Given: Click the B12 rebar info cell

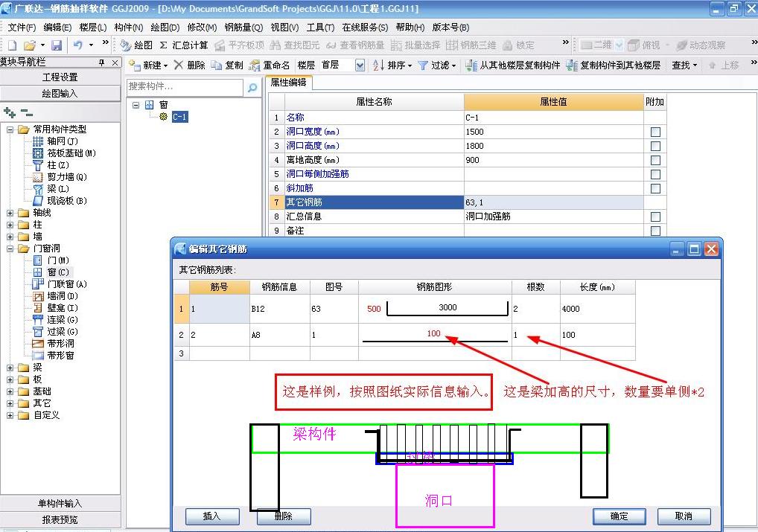Looking at the screenshot, I should click(x=279, y=309).
